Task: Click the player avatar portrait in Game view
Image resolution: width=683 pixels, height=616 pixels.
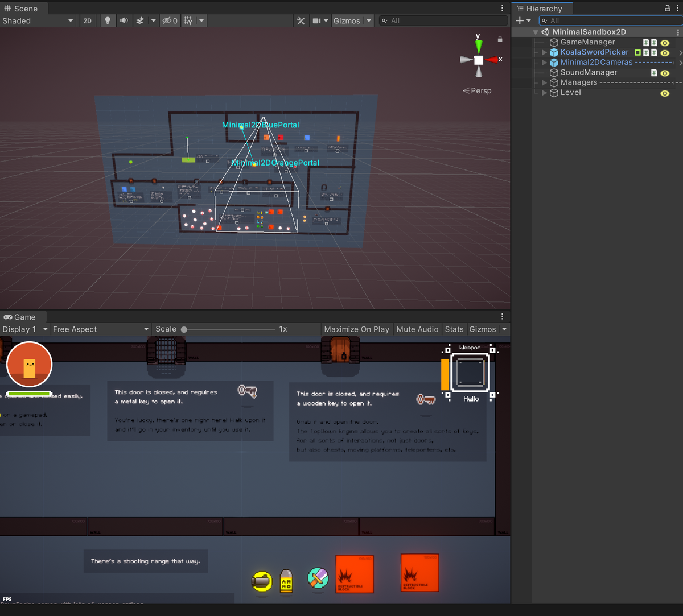Action: coord(30,365)
